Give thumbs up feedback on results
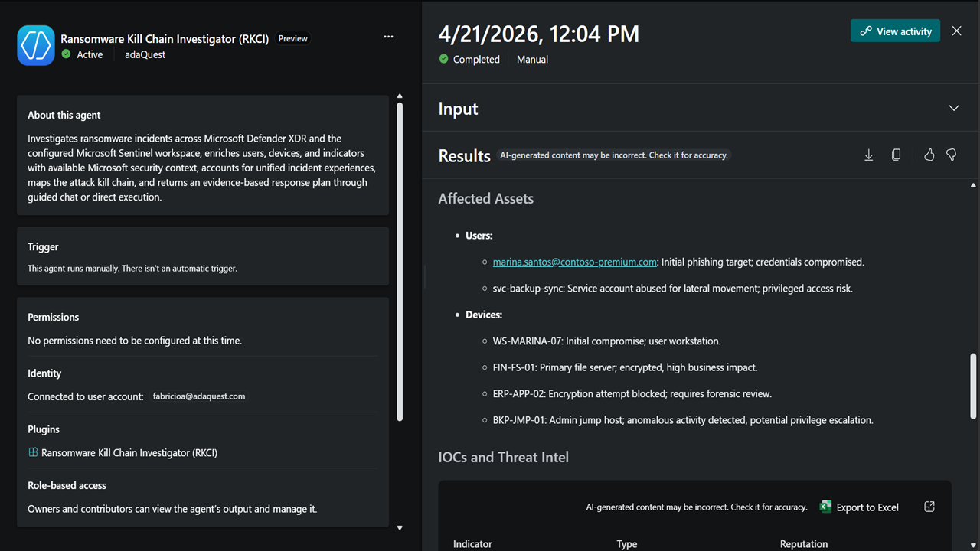This screenshot has width=980, height=551. point(929,155)
